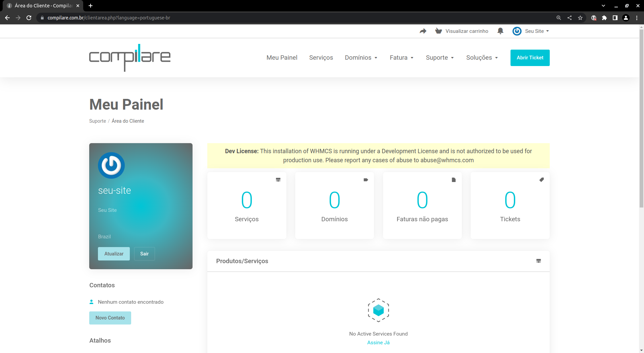Click the blocked-content extension icon in toolbar
This screenshot has height=353, width=644.
click(594, 18)
